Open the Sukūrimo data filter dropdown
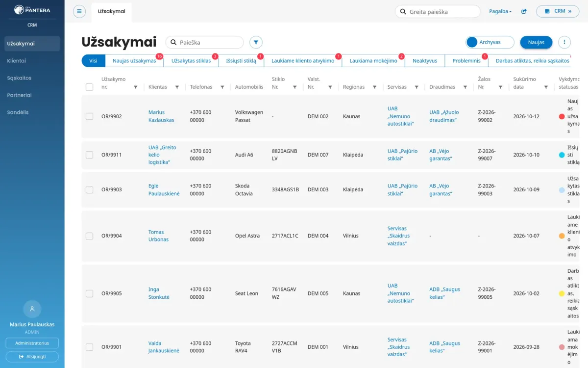The width and height of the screenshot is (588, 368). [546, 87]
